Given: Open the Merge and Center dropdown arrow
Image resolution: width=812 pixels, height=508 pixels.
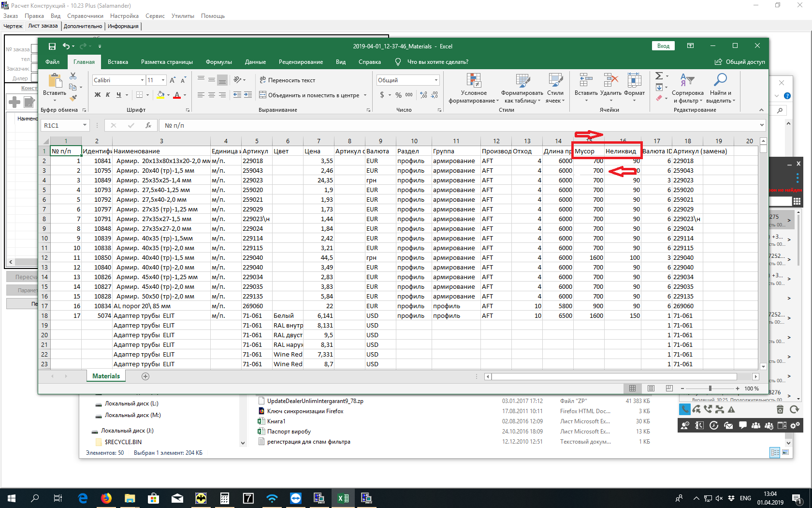Looking at the screenshot, I should pyautogui.click(x=365, y=95).
